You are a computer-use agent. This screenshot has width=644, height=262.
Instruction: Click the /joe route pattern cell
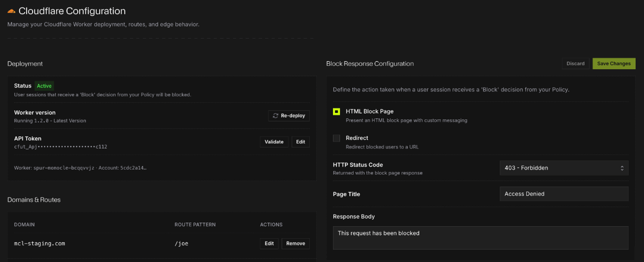[182, 244]
